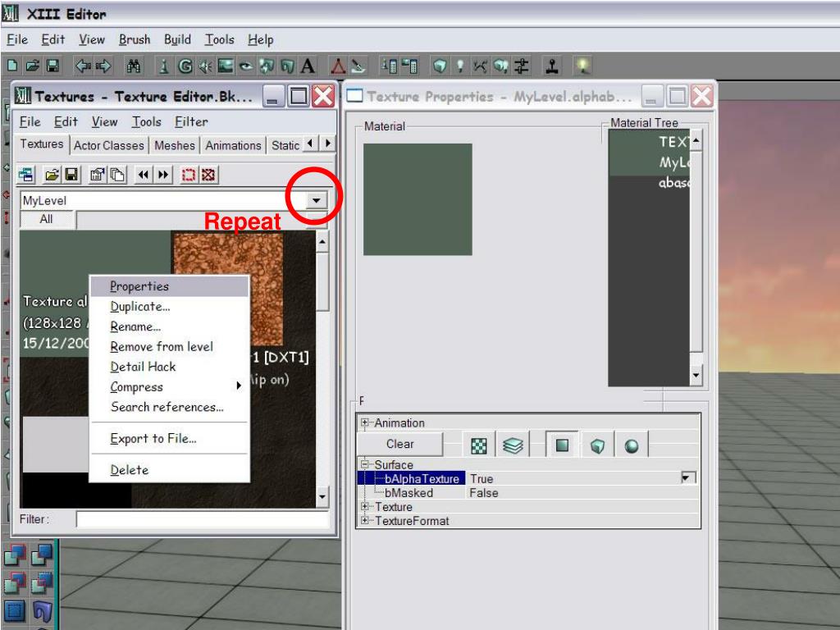Click the Build Lighting bulb icon

coord(459,66)
